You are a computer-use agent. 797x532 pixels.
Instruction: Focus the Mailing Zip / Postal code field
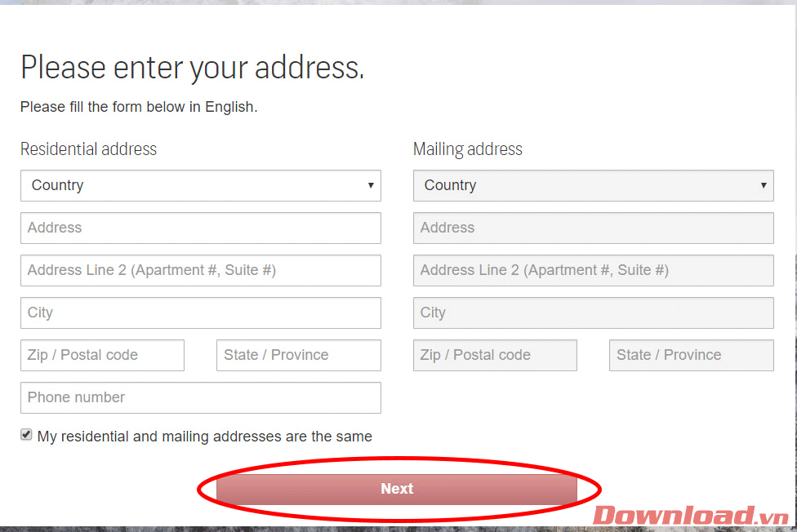[x=495, y=355]
